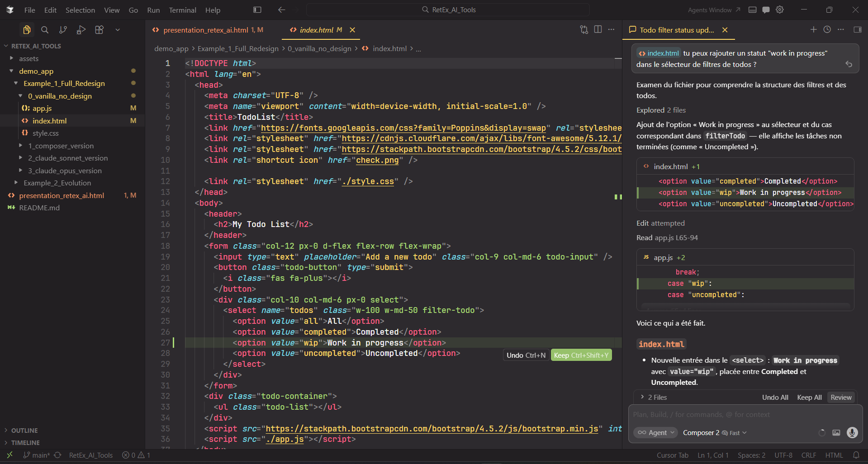
Task: Expand the 2 Files changes list
Action: click(654, 397)
